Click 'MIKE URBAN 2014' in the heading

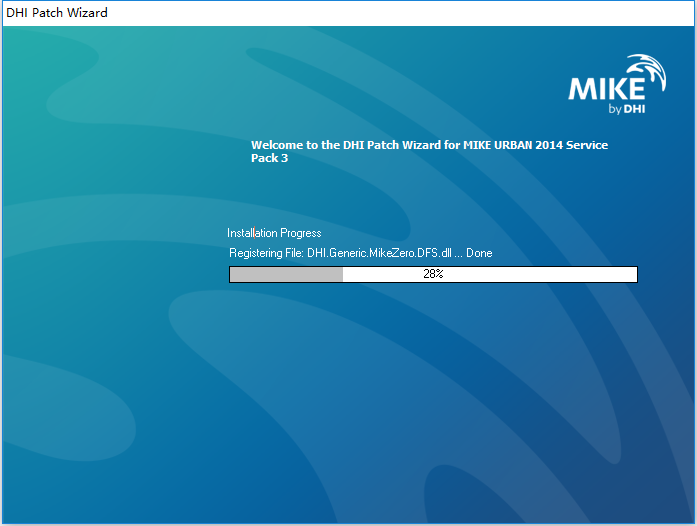(x=513, y=145)
